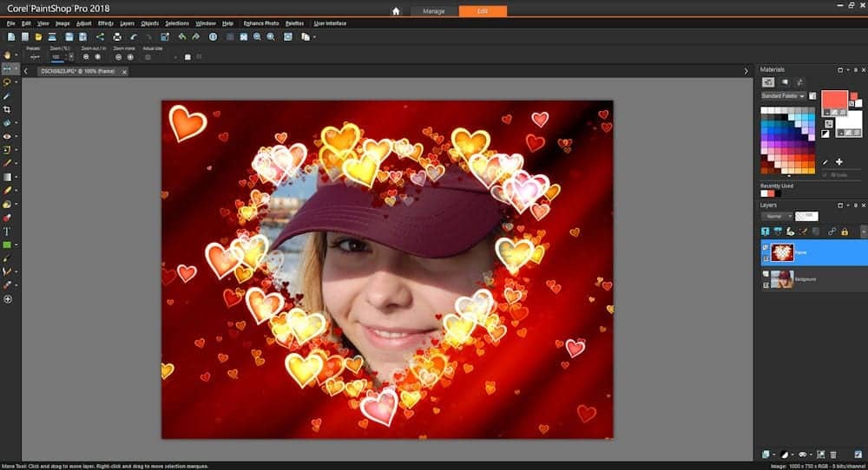Select the Crop tool

[7, 109]
